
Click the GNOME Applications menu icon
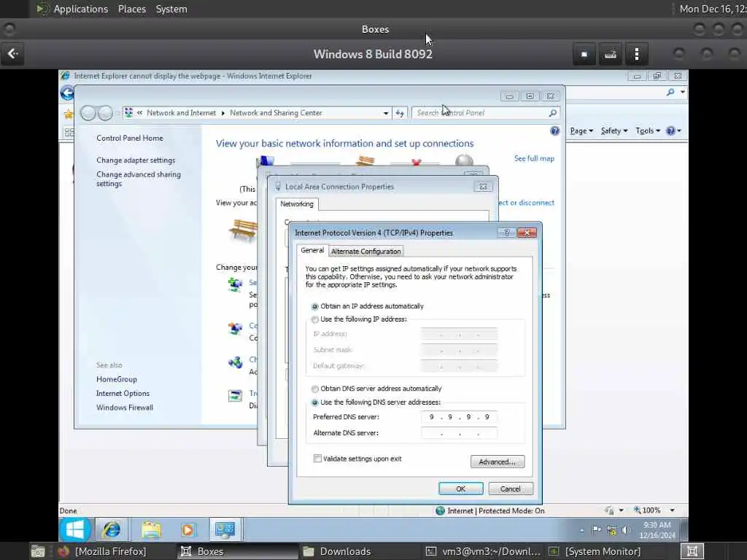(x=43, y=9)
